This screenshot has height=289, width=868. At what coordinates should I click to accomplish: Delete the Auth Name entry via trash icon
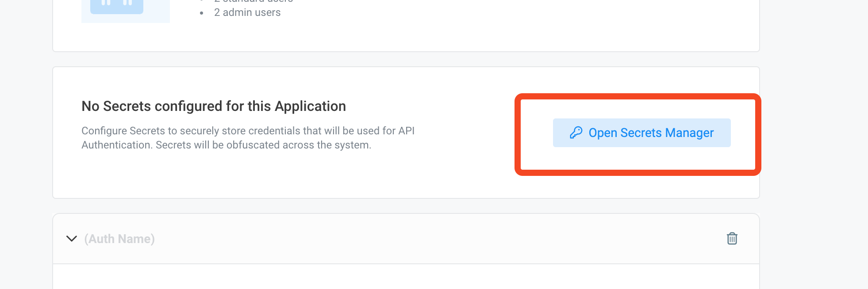tap(732, 239)
